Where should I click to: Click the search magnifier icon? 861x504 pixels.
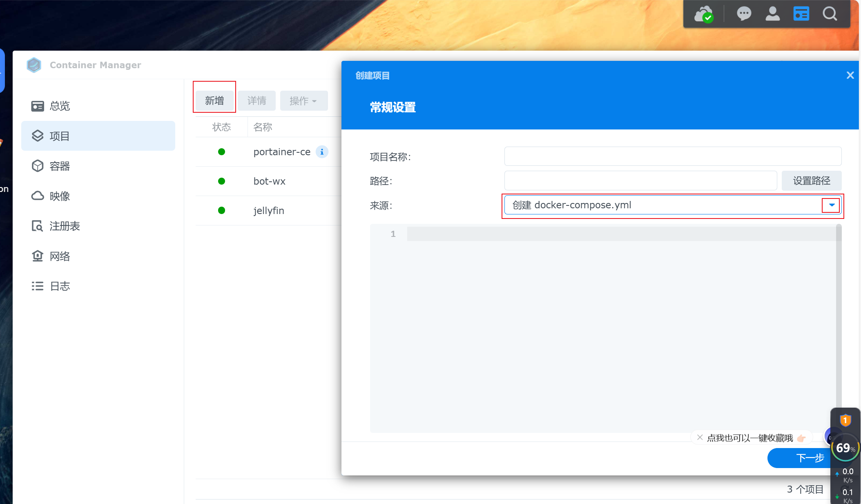tap(830, 14)
